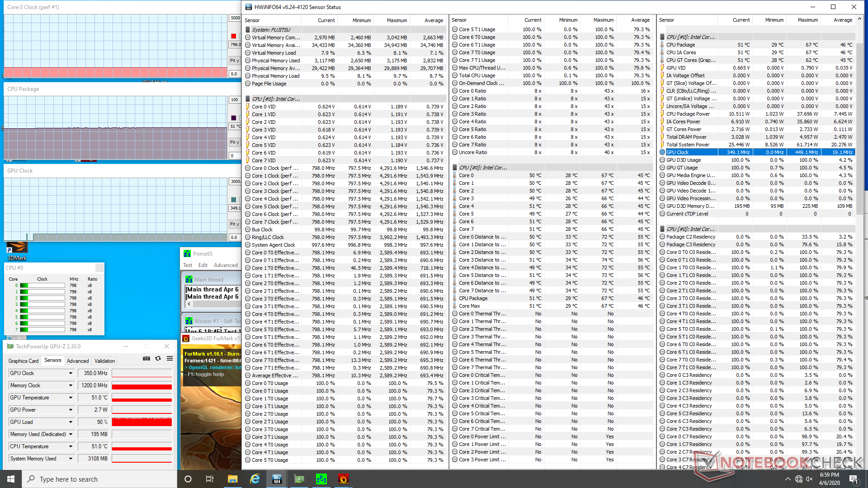Switch to GPU-Z via taskbar icon
Viewport: 868px width, 488px height.
coord(299,479)
